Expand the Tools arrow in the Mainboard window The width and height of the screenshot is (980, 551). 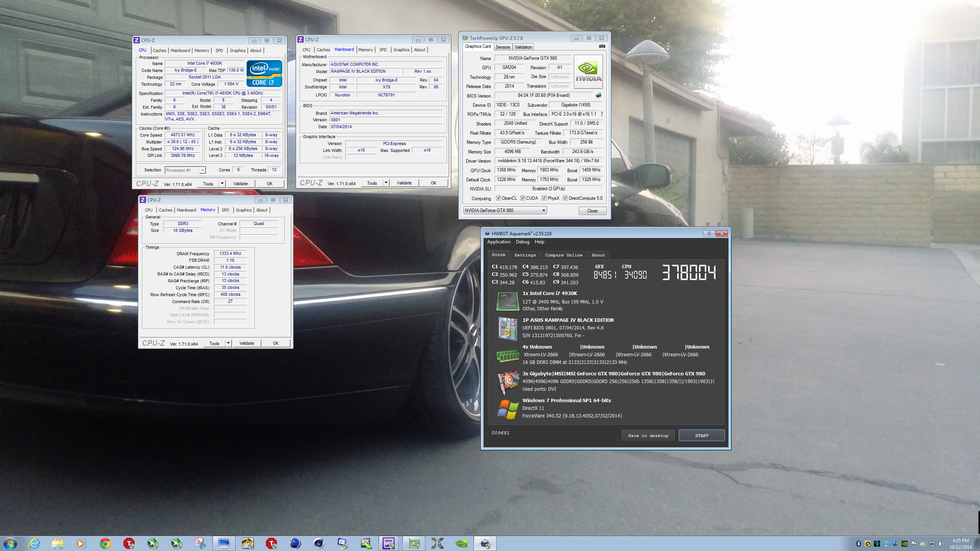pos(386,183)
